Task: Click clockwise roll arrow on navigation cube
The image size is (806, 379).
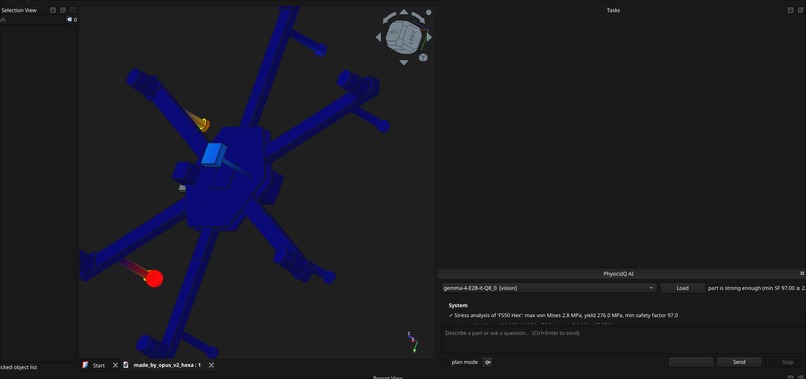Action: pos(419,17)
